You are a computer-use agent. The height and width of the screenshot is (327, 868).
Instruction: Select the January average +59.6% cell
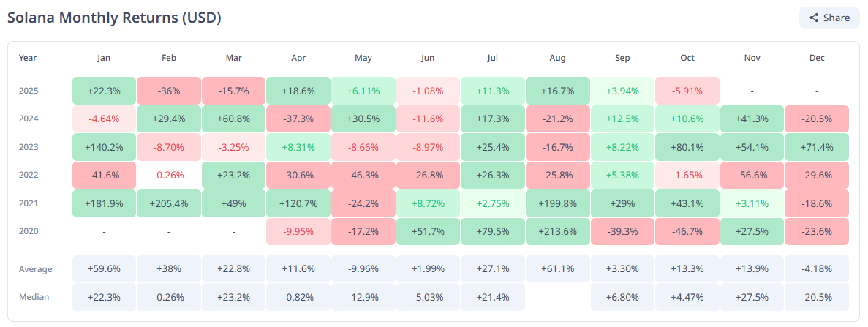coord(104,269)
